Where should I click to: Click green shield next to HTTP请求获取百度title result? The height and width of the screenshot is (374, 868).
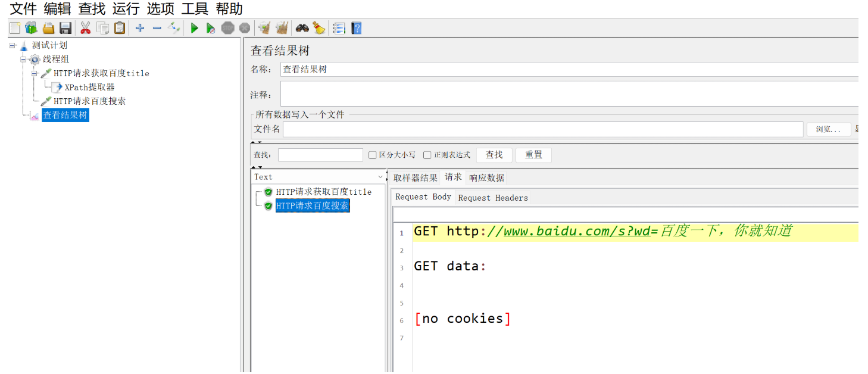click(268, 192)
